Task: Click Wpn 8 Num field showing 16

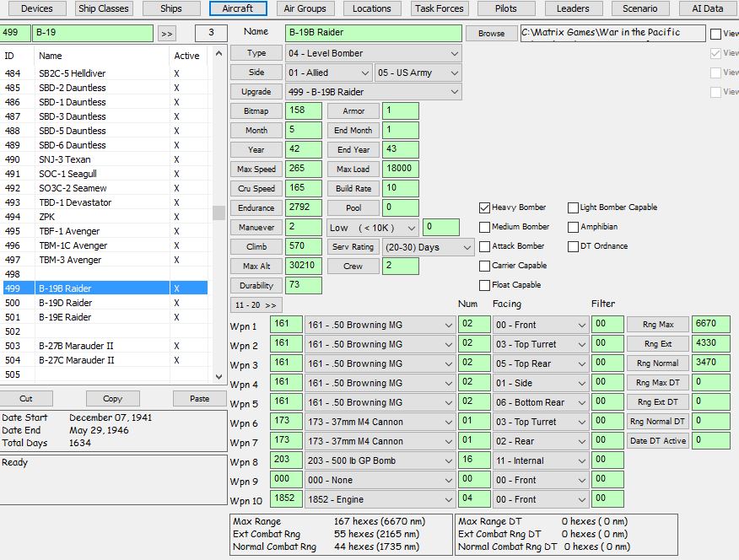Action: click(474, 460)
